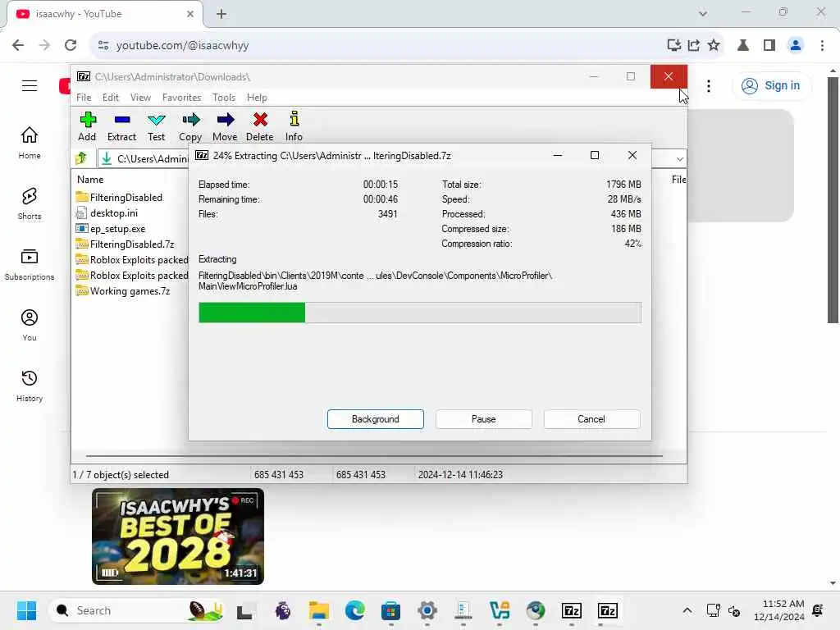The height and width of the screenshot is (630, 840).
Task: Select the Copy toolbar icon
Action: pos(190,126)
